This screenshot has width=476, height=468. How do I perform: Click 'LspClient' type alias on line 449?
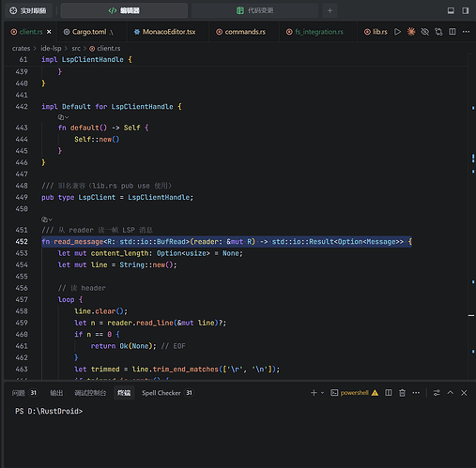coord(97,197)
